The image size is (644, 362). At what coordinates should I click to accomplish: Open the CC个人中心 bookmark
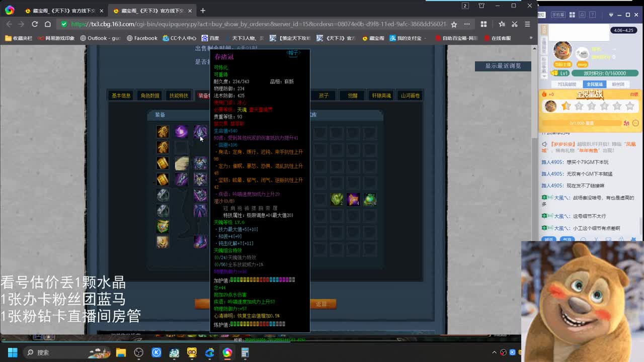pyautogui.click(x=179, y=38)
